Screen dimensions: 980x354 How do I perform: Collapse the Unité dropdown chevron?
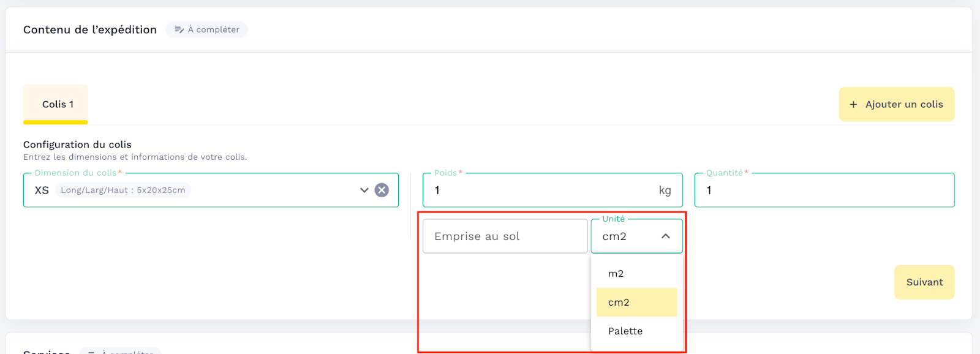pos(665,236)
